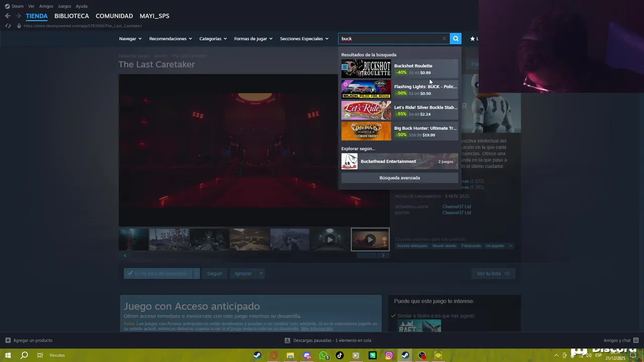
Task: Click the Steam logo in the menu bar
Action: [x=7, y=6]
